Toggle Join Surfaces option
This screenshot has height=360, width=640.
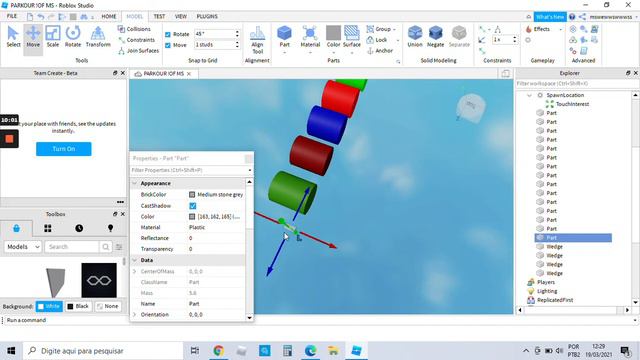[138, 51]
